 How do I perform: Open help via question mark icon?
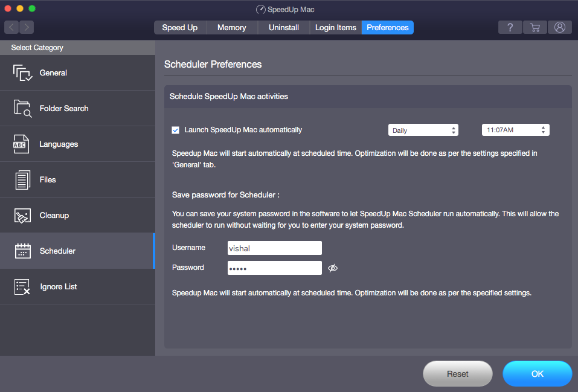pos(510,27)
